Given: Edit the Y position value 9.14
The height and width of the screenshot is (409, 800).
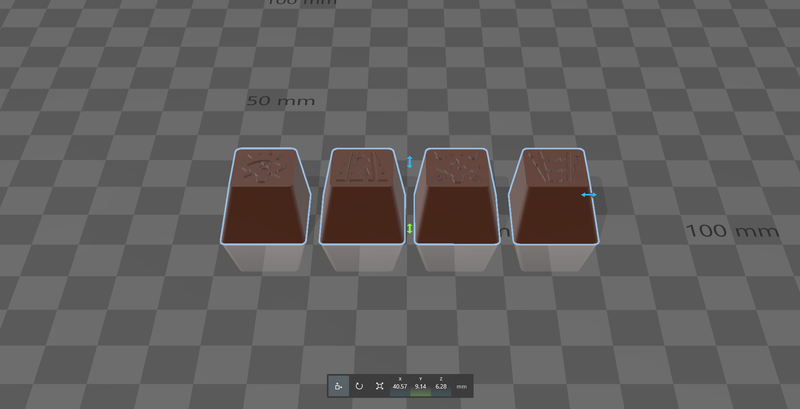Looking at the screenshot, I should tap(420, 387).
